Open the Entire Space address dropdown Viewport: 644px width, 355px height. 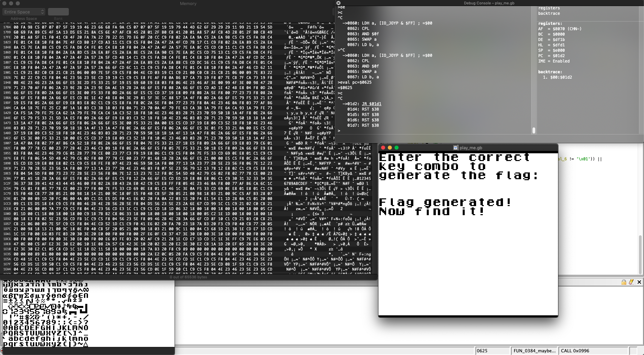click(x=23, y=12)
